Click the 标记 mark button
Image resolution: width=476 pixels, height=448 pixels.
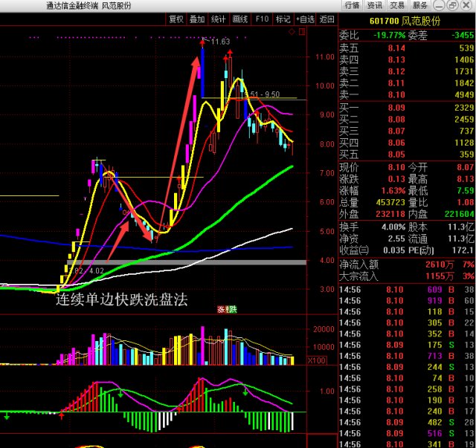[283, 19]
